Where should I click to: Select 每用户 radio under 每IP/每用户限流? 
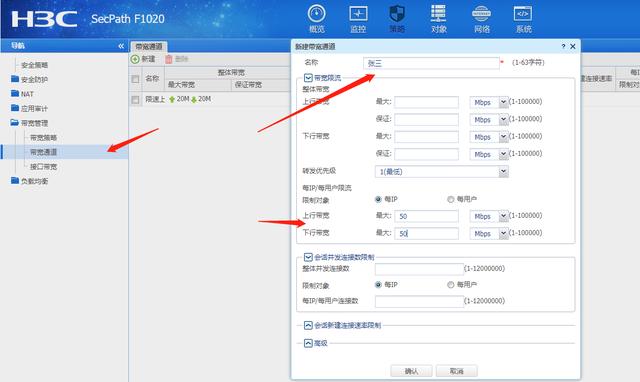451,199
